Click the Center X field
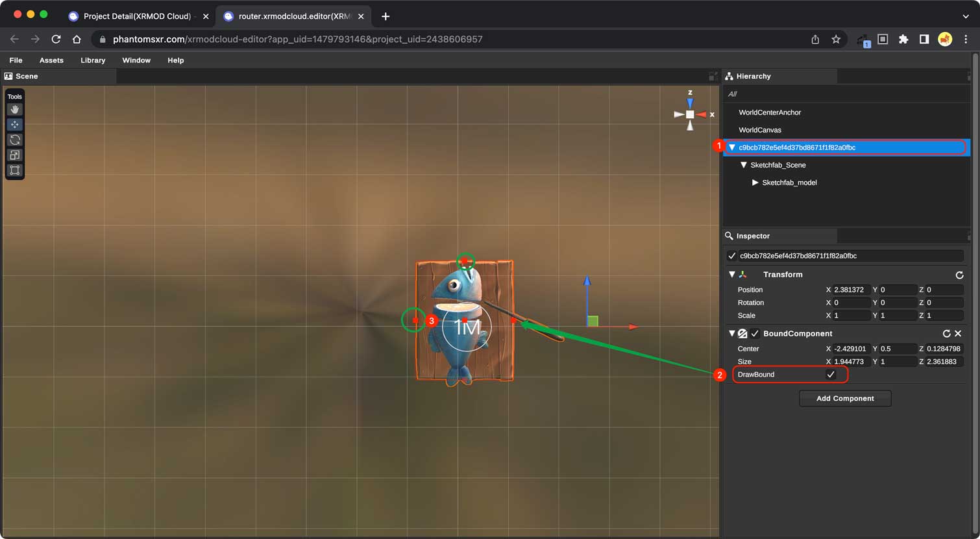 [851, 349]
